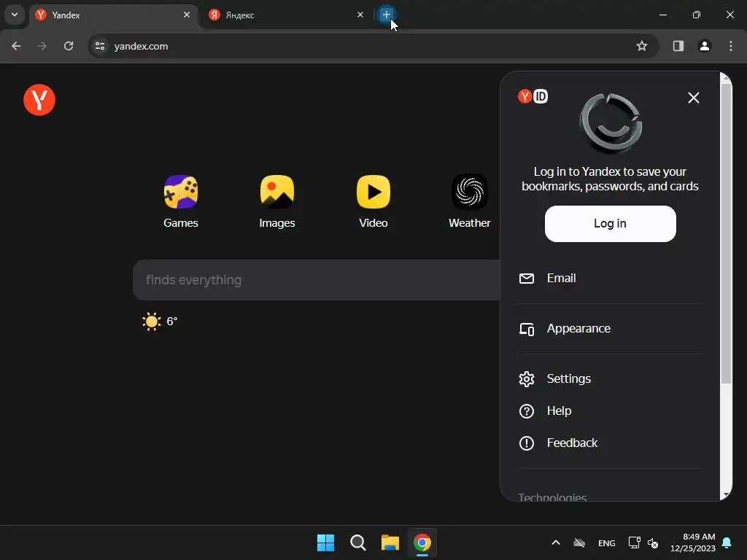Click the Log in button
Screen dimensions: 747x560
point(610,224)
